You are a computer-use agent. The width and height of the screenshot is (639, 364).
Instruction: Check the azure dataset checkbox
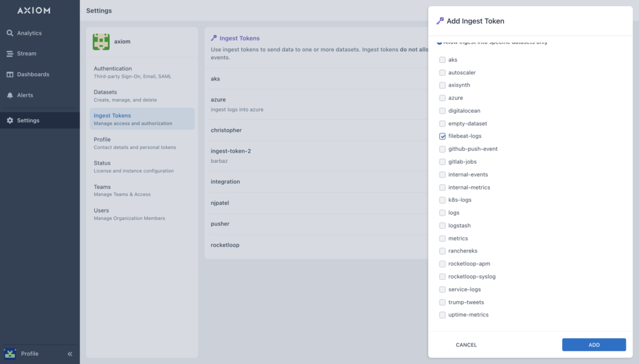(442, 98)
